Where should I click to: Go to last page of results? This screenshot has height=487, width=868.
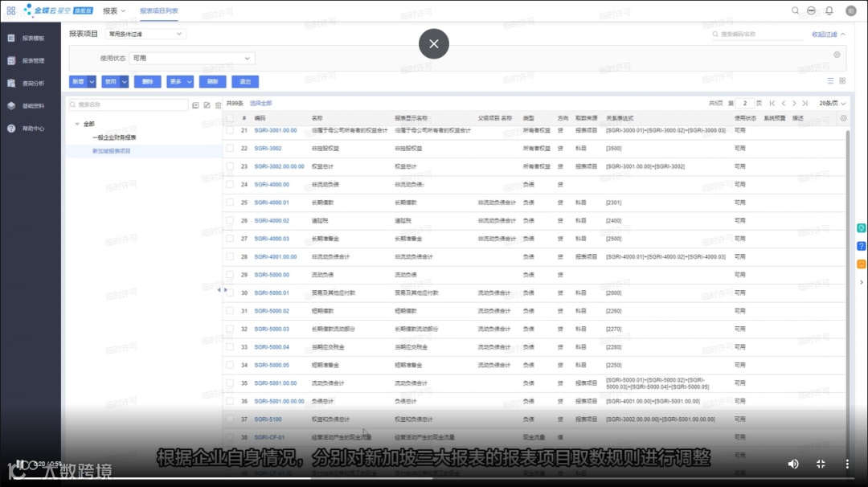click(x=805, y=104)
